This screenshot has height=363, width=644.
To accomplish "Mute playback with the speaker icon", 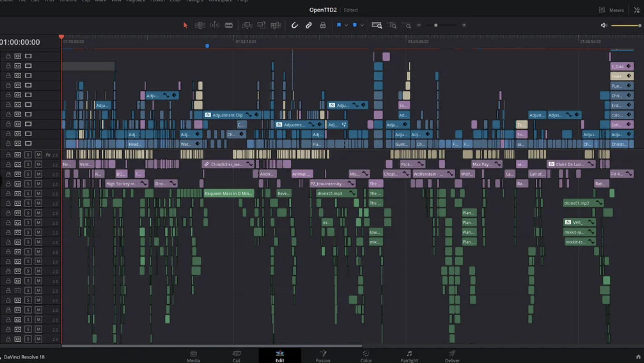I will coord(604,25).
